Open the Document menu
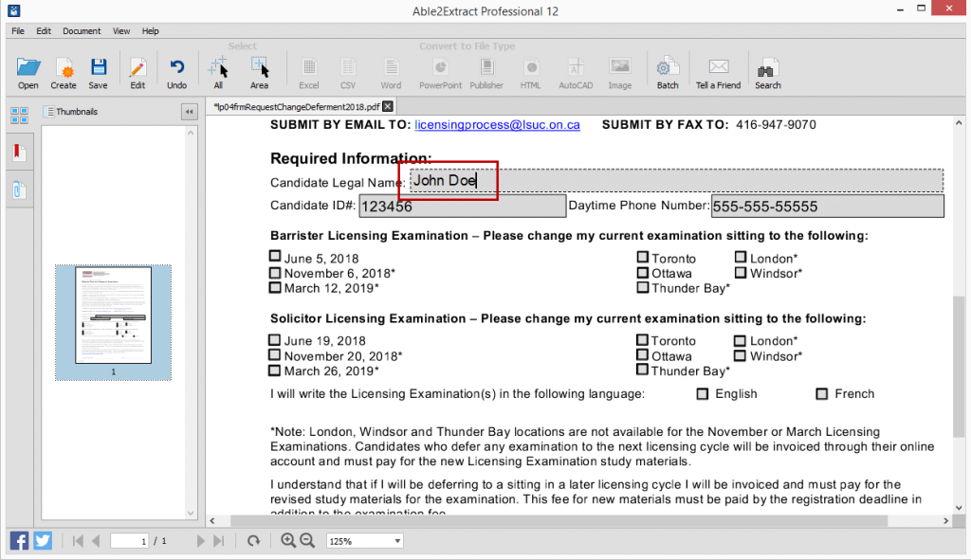971x560 pixels. (82, 30)
